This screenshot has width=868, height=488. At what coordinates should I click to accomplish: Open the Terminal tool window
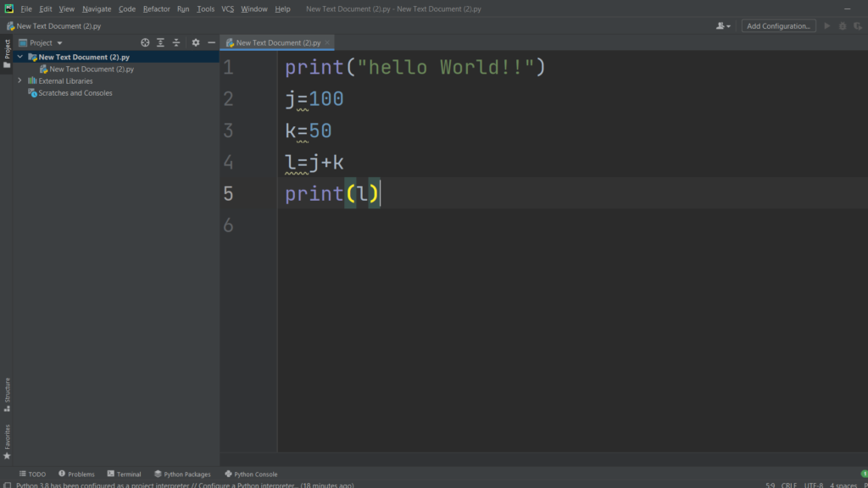point(124,474)
